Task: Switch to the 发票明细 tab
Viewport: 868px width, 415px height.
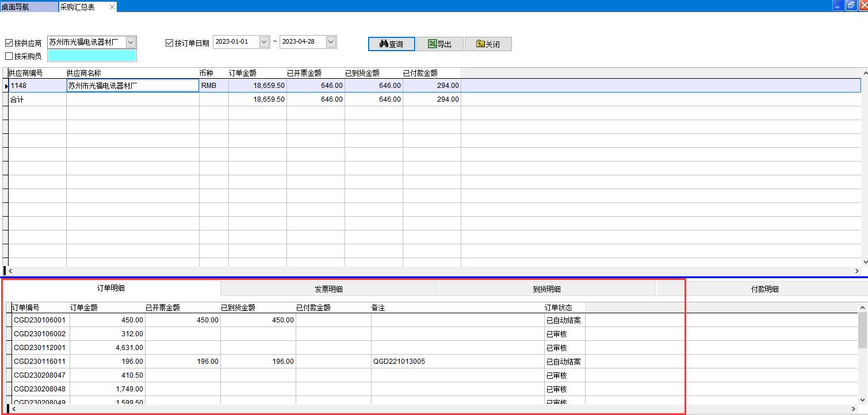Action: pyautogui.click(x=328, y=289)
